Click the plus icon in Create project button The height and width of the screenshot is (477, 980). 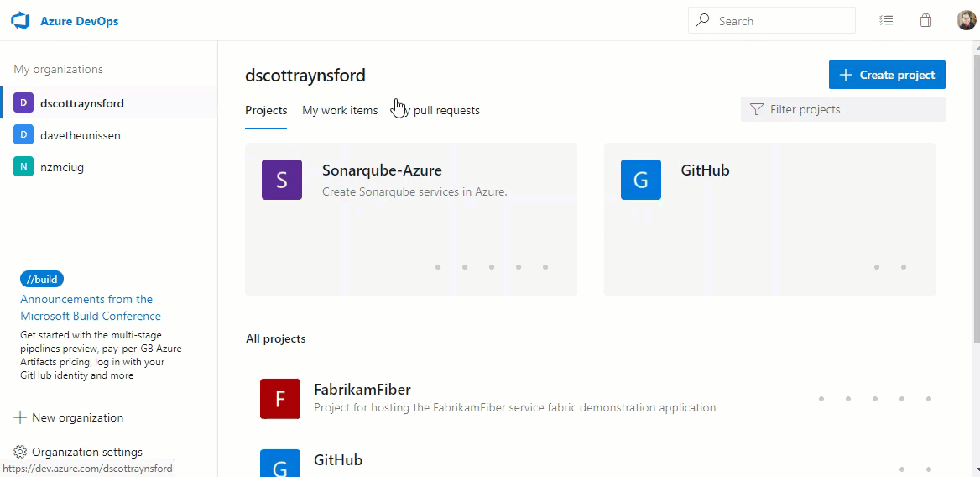tap(846, 75)
